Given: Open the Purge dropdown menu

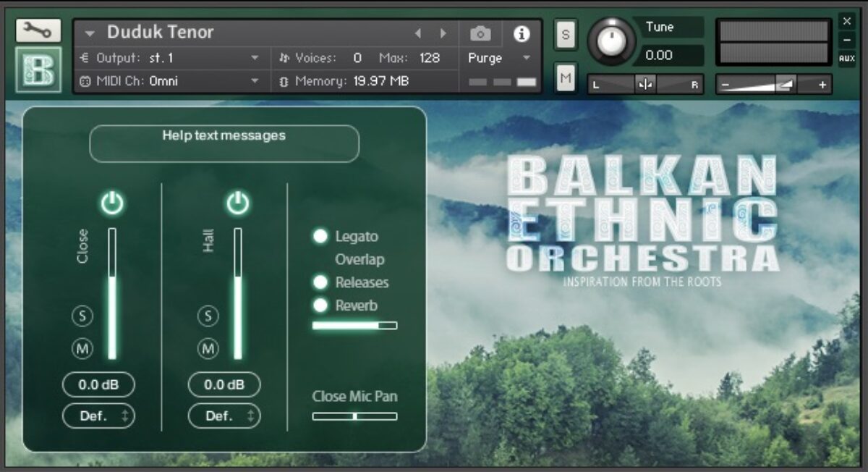Looking at the screenshot, I should (x=499, y=58).
